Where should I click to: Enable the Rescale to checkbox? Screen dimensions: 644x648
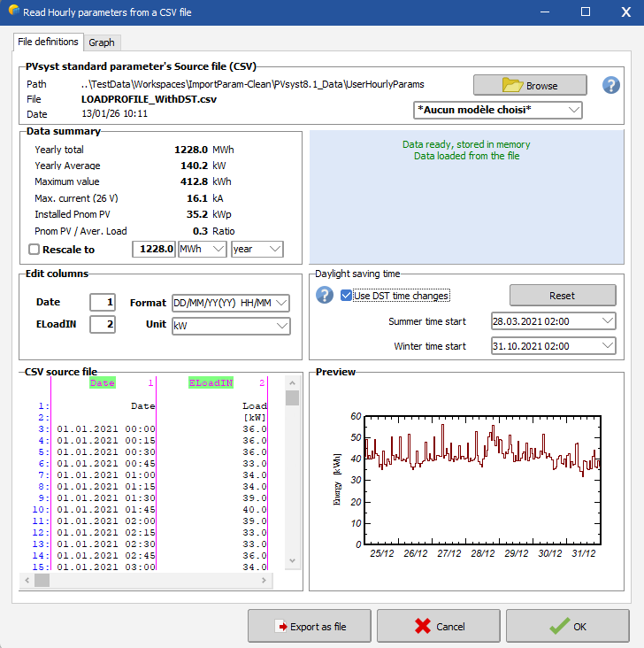34,250
